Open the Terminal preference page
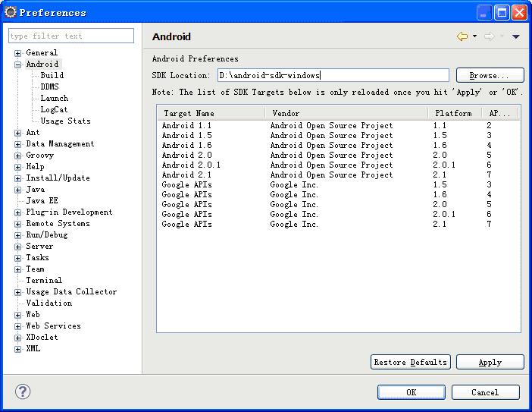 tap(44, 280)
